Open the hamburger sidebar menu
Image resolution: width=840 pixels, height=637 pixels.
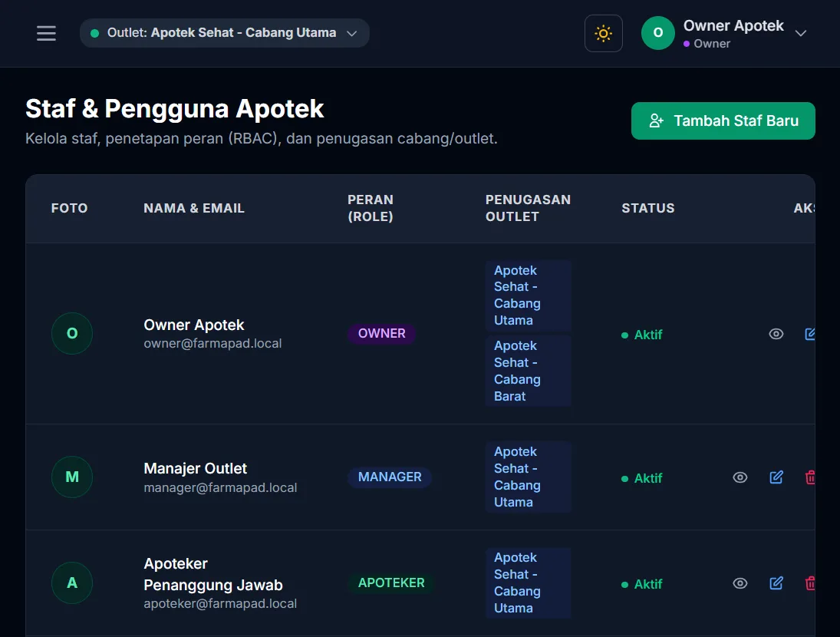[x=46, y=33]
